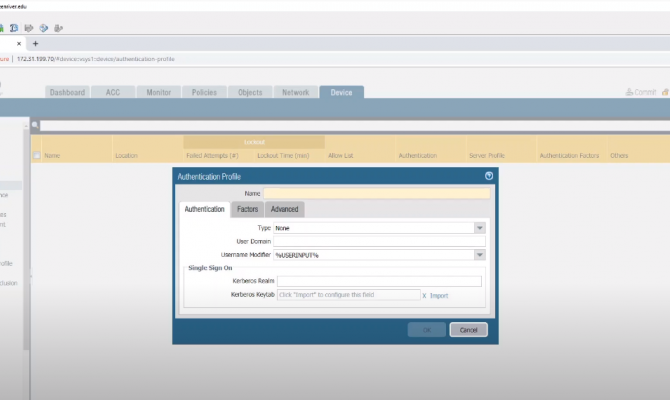The image size is (670, 400).
Task: Open the Network tab
Action: [x=296, y=92]
